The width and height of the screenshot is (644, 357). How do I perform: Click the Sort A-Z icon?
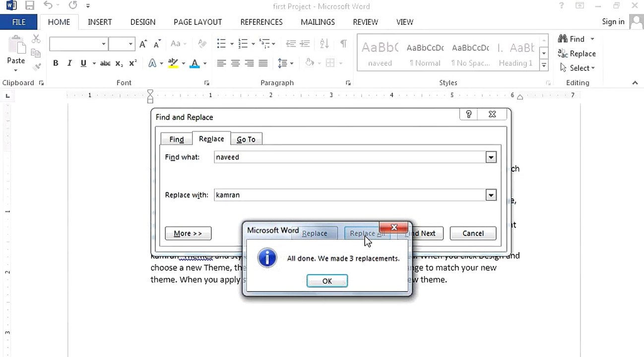324,44
